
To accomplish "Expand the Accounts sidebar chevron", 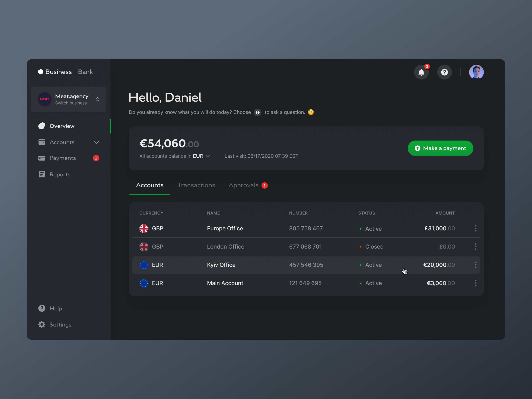I will pyautogui.click(x=96, y=142).
